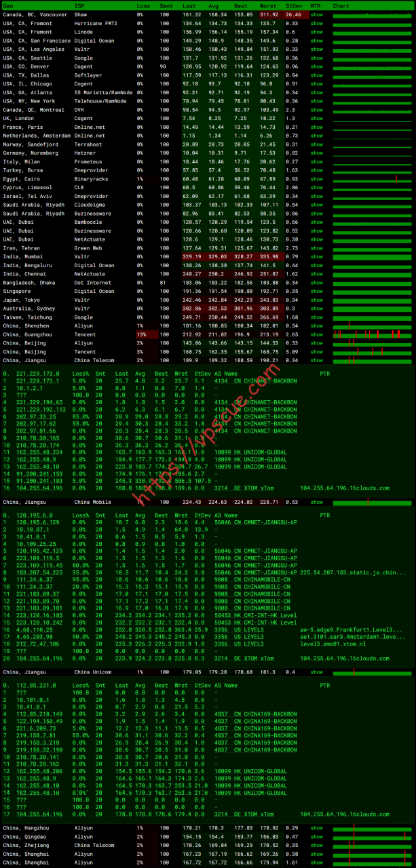The width and height of the screenshot is (416, 868).
Task: Click show for Zhejiang China Telecom
Action: 317,846
